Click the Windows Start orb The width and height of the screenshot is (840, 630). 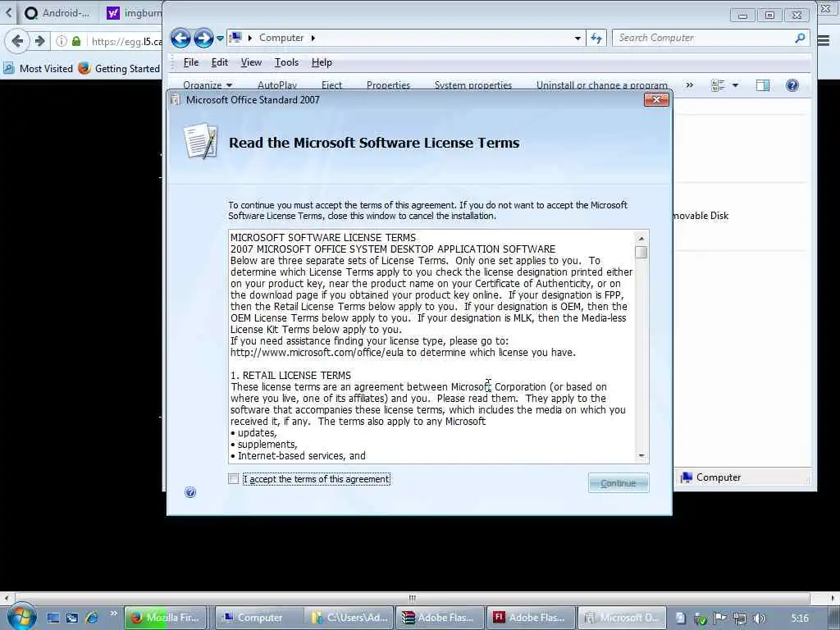coord(21,617)
